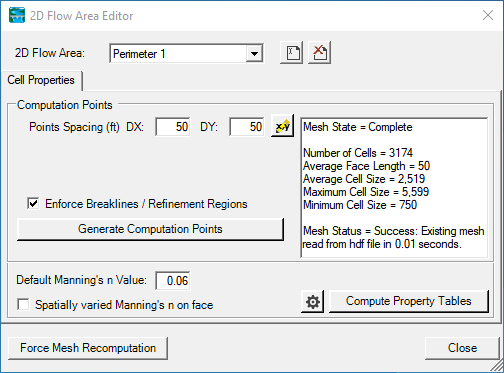Toggle Enforce Breaklines / Refinement Regions checkbox
504x373 pixels.
[x=33, y=203]
